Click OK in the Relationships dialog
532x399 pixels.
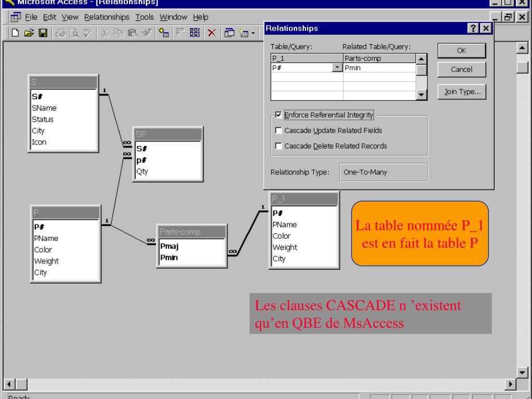click(461, 50)
